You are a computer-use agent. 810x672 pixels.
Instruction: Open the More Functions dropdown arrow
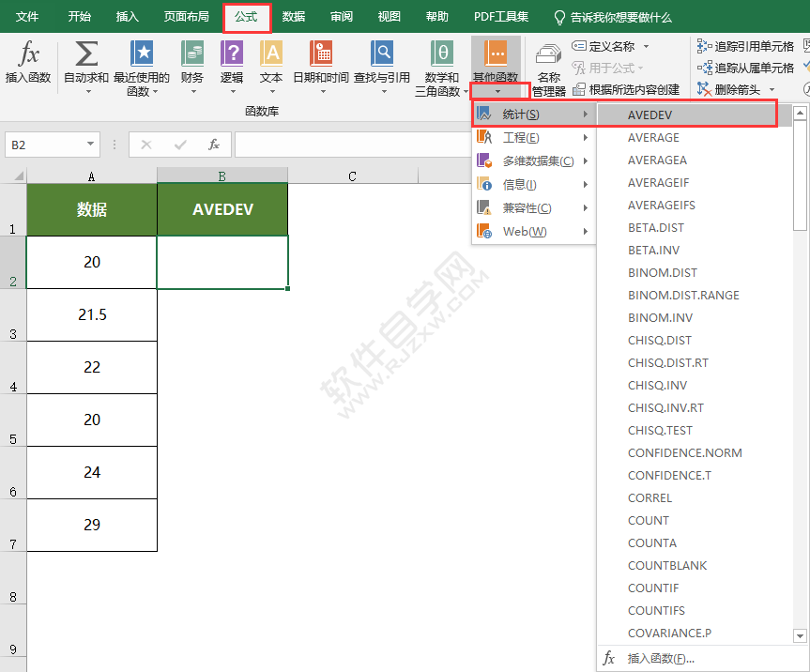point(497,91)
